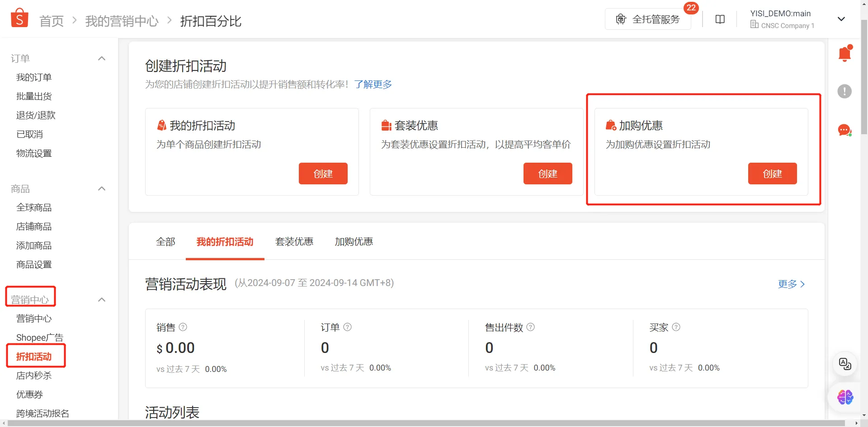Open the AI assistant brain icon
This screenshot has width=868, height=427.
click(844, 397)
